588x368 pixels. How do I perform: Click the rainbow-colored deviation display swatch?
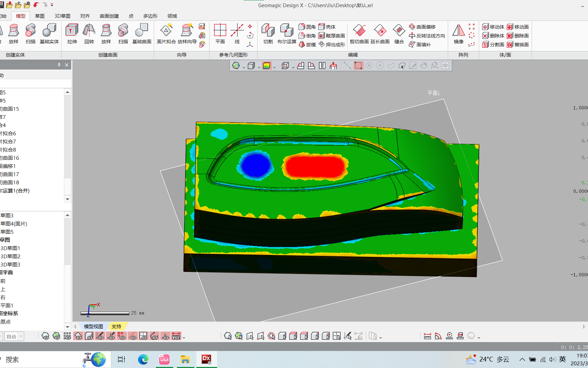267,65
